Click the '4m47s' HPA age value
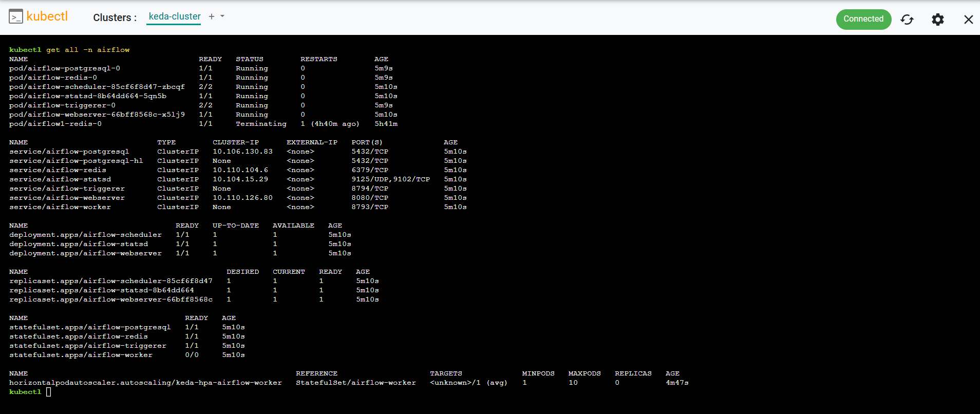The width and height of the screenshot is (980, 414). [x=677, y=383]
